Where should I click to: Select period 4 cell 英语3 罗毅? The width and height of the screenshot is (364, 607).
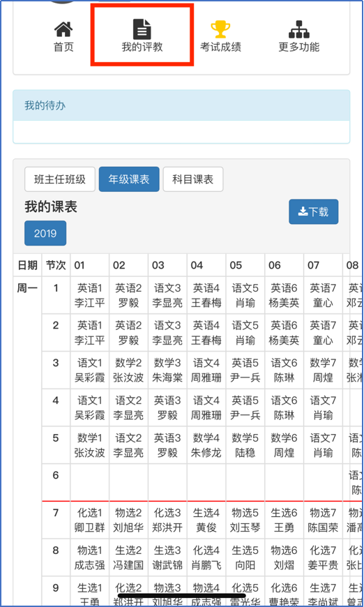click(167, 407)
